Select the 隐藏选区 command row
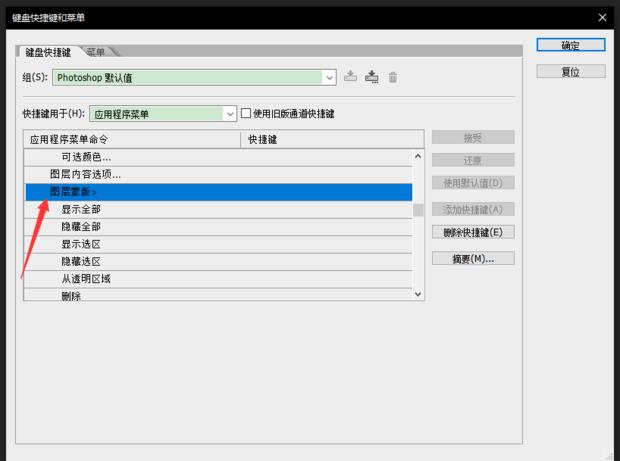The width and height of the screenshot is (620, 461). click(x=81, y=261)
